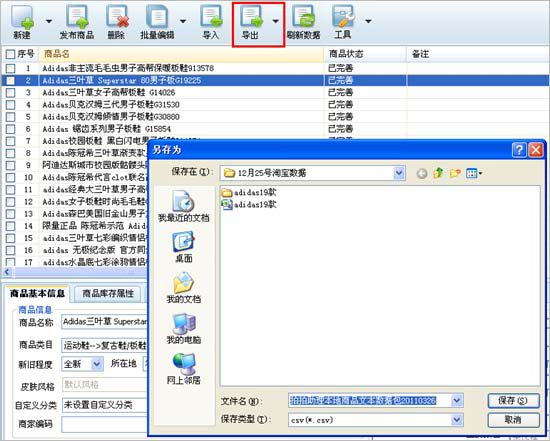Select row Adidas 锯齿系列男子板鞋 G15854
The image size is (550, 441).
pos(275,129)
